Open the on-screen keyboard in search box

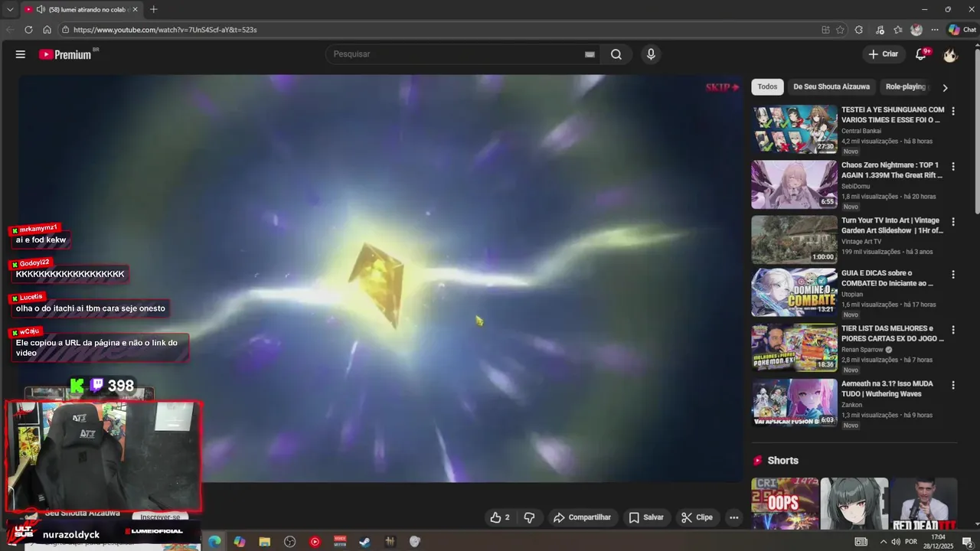(590, 54)
